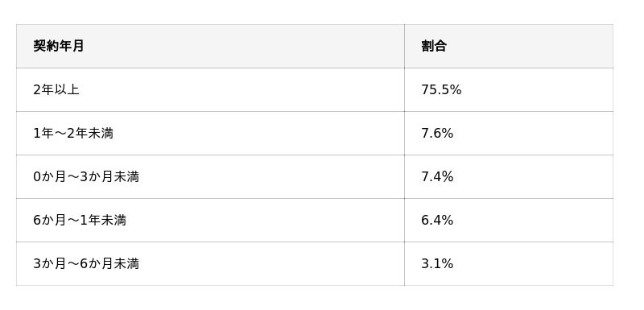Click the percent sign in the 75.5% cell
Image resolution: width=644 pixels, height=310 pixels.
pyautogui.click(x=456, y=90)
